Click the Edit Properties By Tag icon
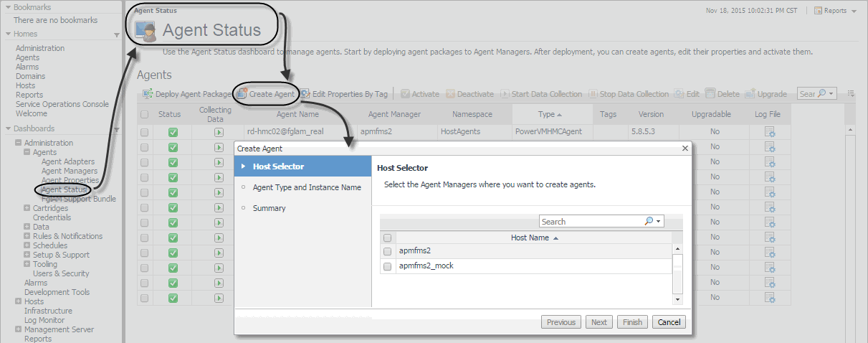Viewport: 868px width, 343px height. pos(305,94)
